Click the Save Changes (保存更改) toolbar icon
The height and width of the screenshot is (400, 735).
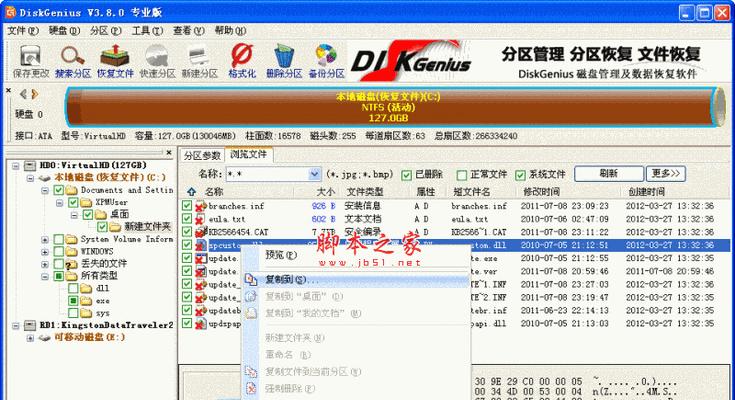(30, 57)
